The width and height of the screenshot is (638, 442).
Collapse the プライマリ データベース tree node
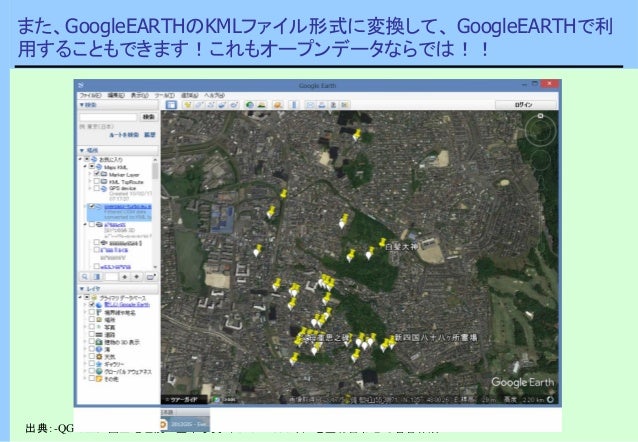pyautogui.click(x=81, y=298)
